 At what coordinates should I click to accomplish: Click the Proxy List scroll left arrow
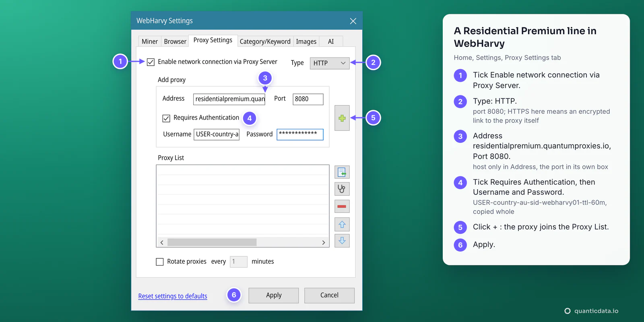click(x=162, y=242)
